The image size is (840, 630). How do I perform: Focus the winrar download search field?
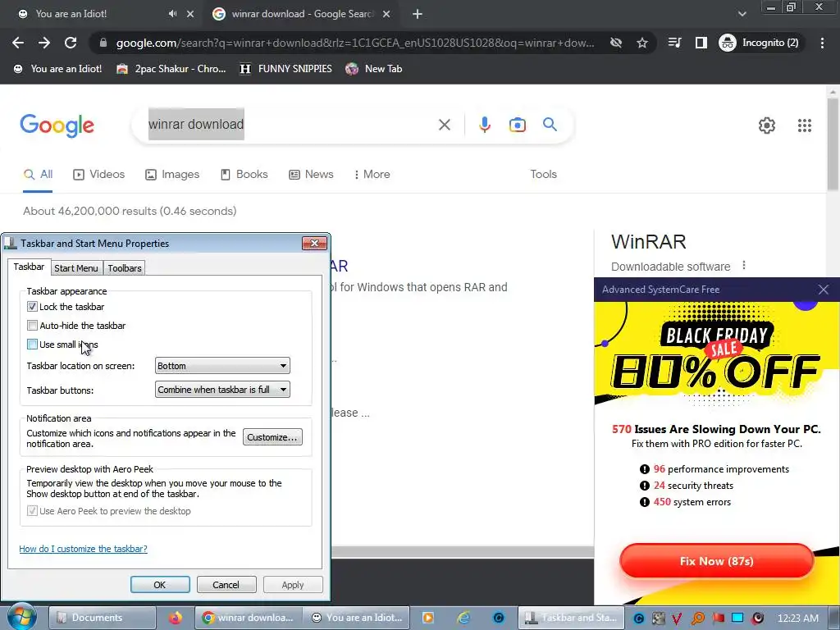coord(290,125)
